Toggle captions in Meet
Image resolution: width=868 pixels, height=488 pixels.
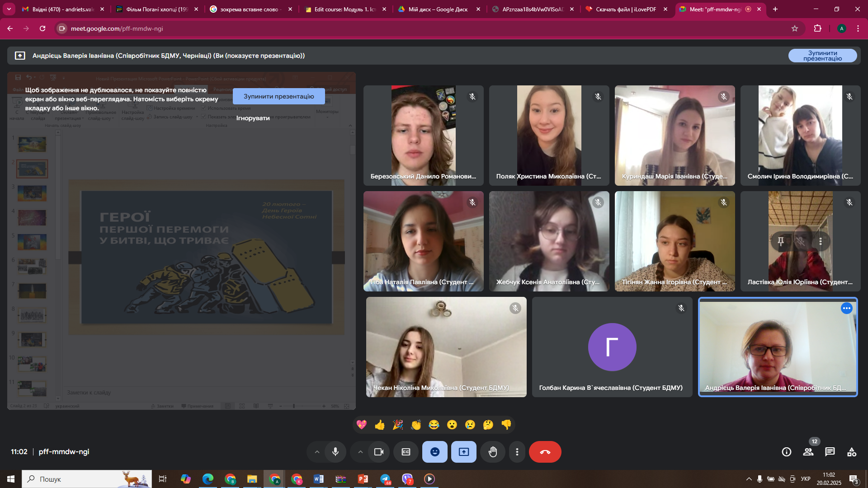click(x=406, y=452)
